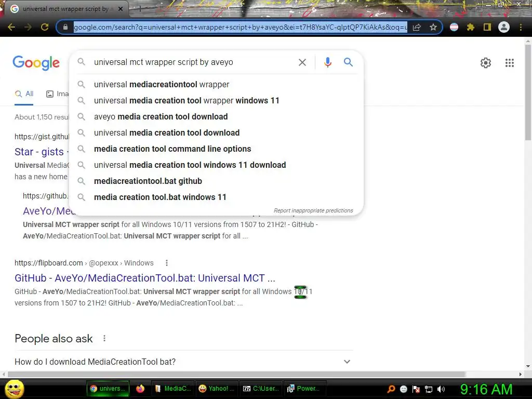Click the flag notification tray icon
Image resolution: width=532 pixels, height=399 pixels.
pyautogui.click(x=416, y=389)
